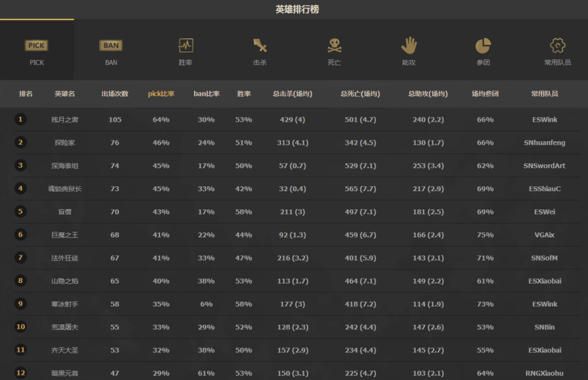Select hero 法外狂徒 in rank 7
Image resolution: width=588 pixels, height=380 pixels.
tap(65, 258)
